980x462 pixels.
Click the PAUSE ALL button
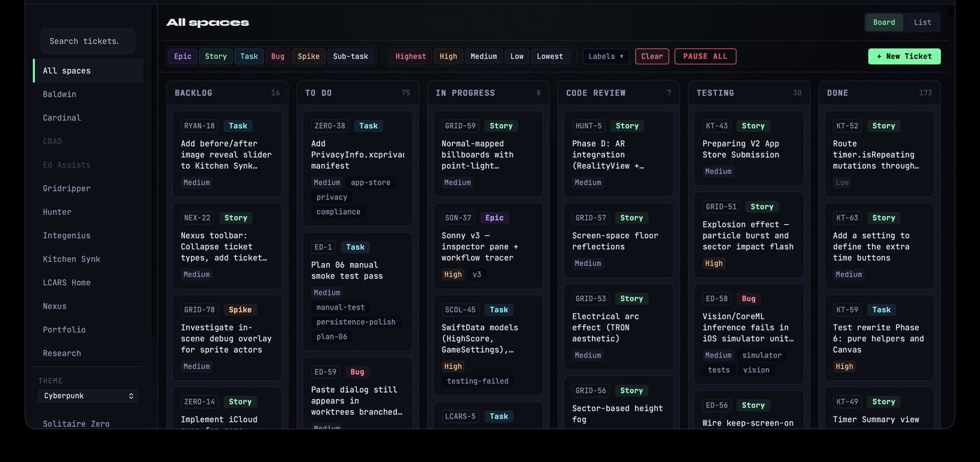705,57
